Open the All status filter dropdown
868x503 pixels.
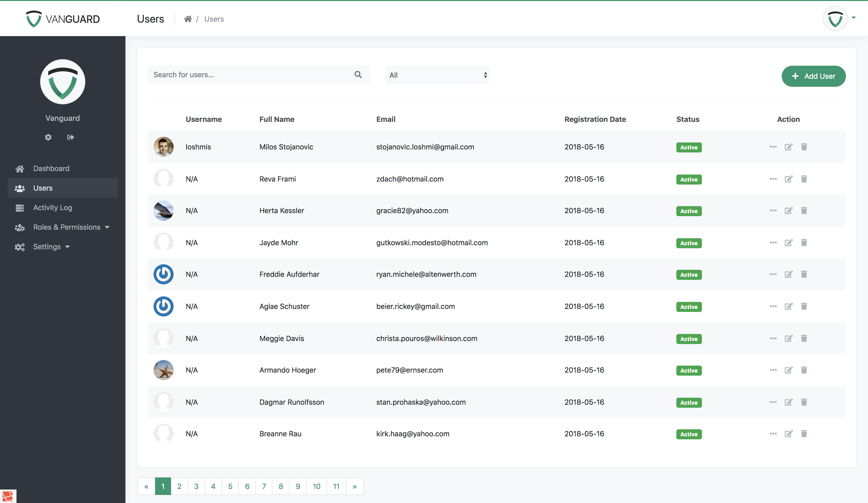tap(437, 75)
